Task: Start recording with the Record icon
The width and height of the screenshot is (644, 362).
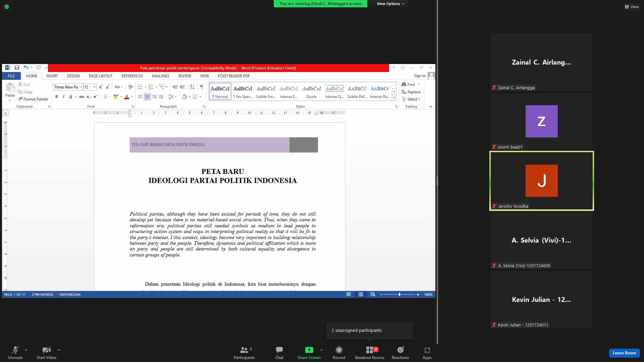Action: pos(339,350)
